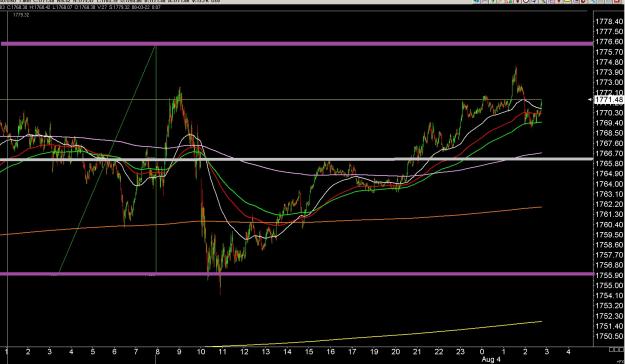Image resolution: width=625 pixels, height=364 pixels.
Task: Click the 1767.60 price axis label
Action: tap(609, 144)
